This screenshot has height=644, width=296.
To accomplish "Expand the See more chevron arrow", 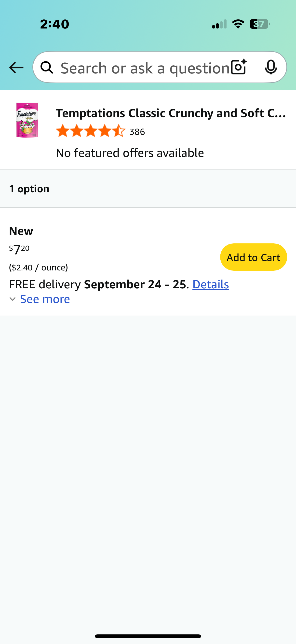I will (13, 299).
